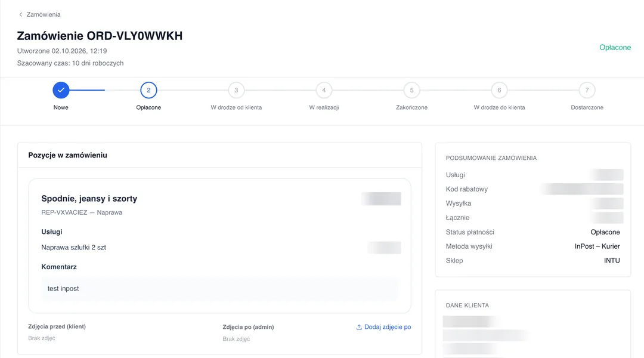Select step 5 Zakończone circle

(x=411, y=90)
